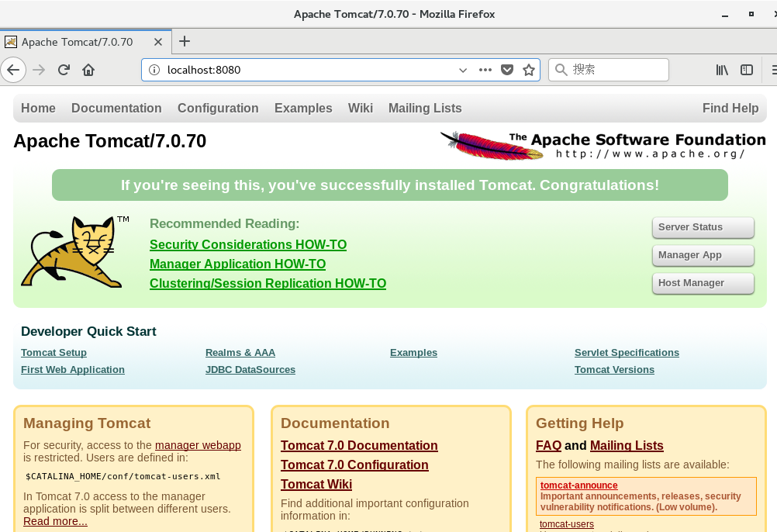Screen dimensions: 777x532
Task: Open the FAQ link in Getting Help
Action: (548, 445)
